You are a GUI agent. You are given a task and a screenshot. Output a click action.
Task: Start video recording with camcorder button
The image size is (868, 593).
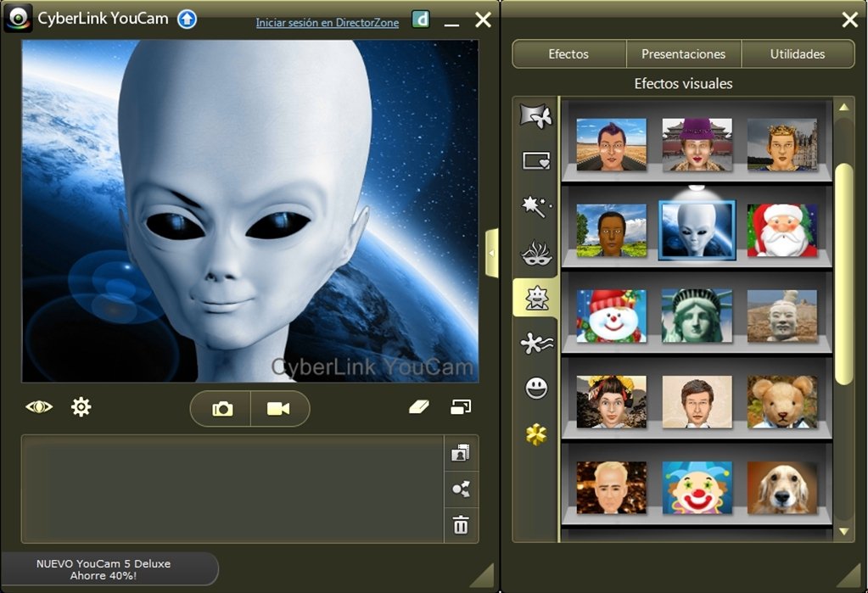278,409
